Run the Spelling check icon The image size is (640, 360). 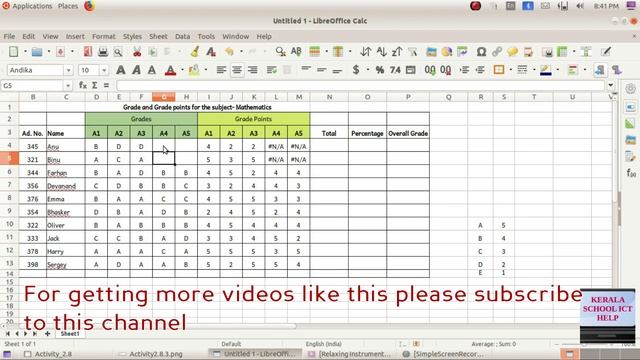pyautogui.click(x=296, y=52)
